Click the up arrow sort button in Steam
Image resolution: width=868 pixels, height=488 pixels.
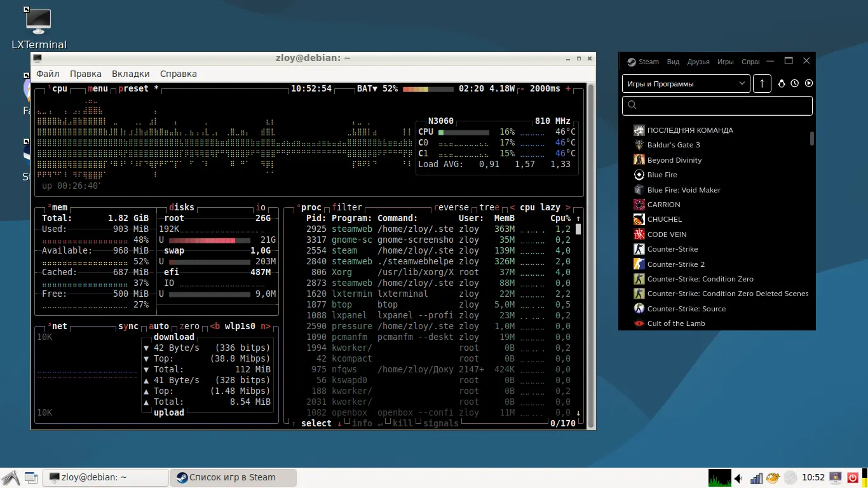(762, 83)
